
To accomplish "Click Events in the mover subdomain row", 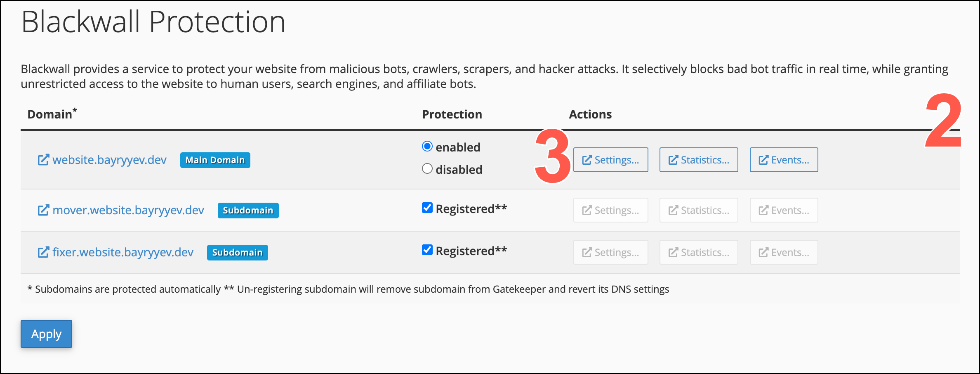I will pyautogui.click(x=784, y=210).
